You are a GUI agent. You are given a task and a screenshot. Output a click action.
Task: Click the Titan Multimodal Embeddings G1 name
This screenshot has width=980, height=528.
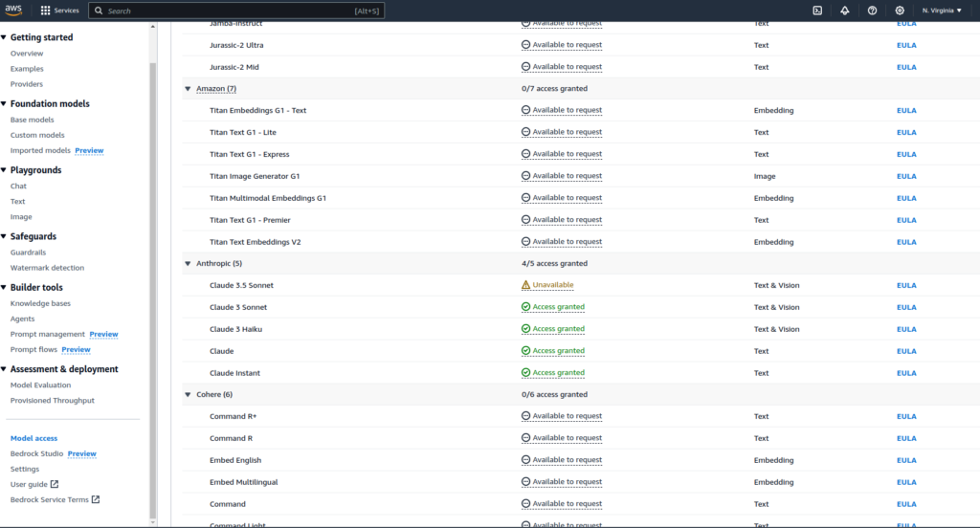click(268, 198)
